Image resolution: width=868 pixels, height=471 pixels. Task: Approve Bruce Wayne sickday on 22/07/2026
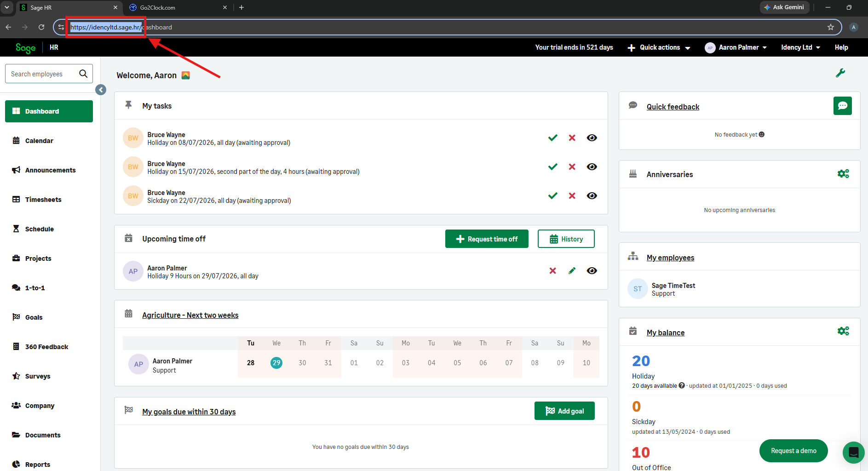click(553, 196)
